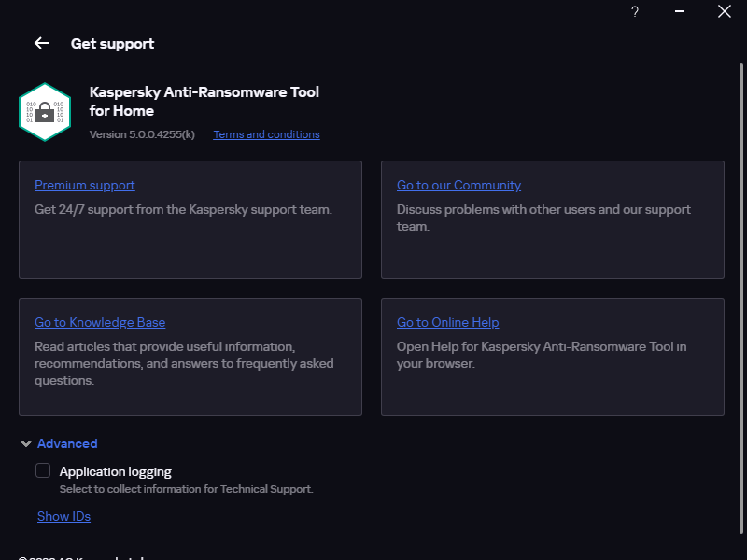This screenshot has width=747, height=560.
Task: Click the Get support page heading
Action: pyautogui.click(x=112, y=43)
